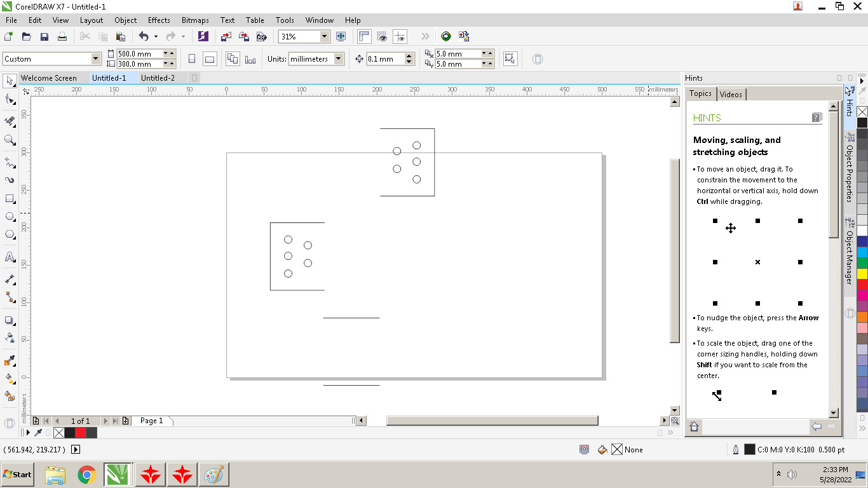Click the Undo arrow button
Viewport: 868px width, 488px height.
click(x=144, y=37)
